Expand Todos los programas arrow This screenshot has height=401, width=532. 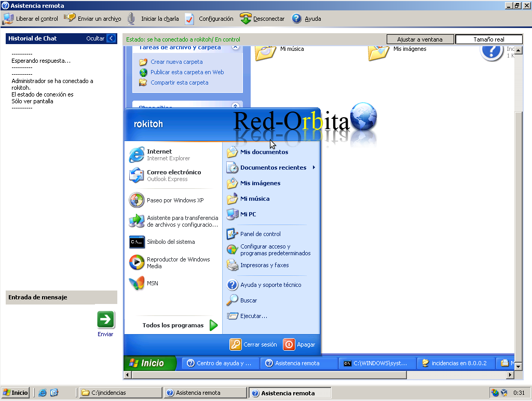[213, 325]
